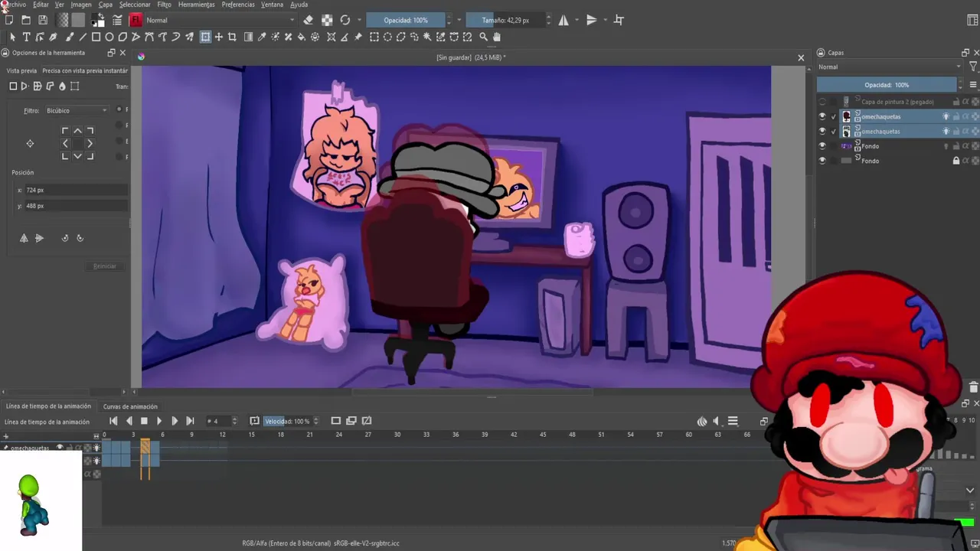
Task: Select the Color Sampler eyedropper tool
Action: 262,37
